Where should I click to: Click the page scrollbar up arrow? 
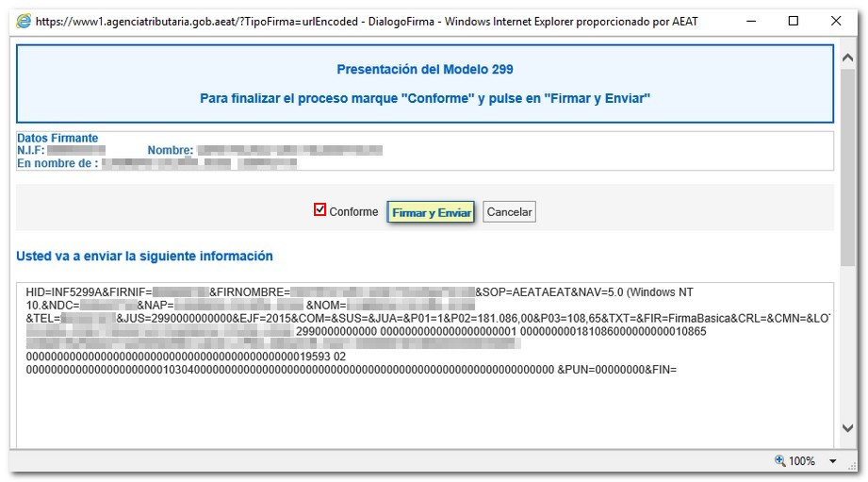tap(848, 58)
